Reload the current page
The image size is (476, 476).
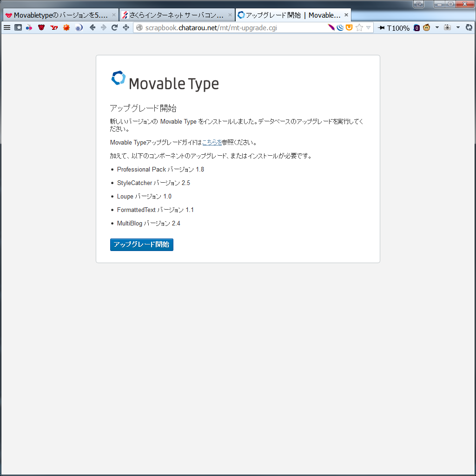point(114,27)
